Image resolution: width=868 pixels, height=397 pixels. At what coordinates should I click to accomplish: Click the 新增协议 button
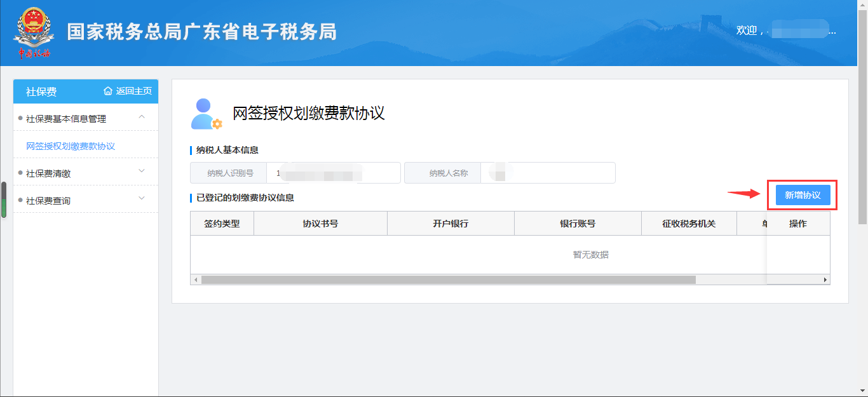pyautogui.click(x=803, y=195)
